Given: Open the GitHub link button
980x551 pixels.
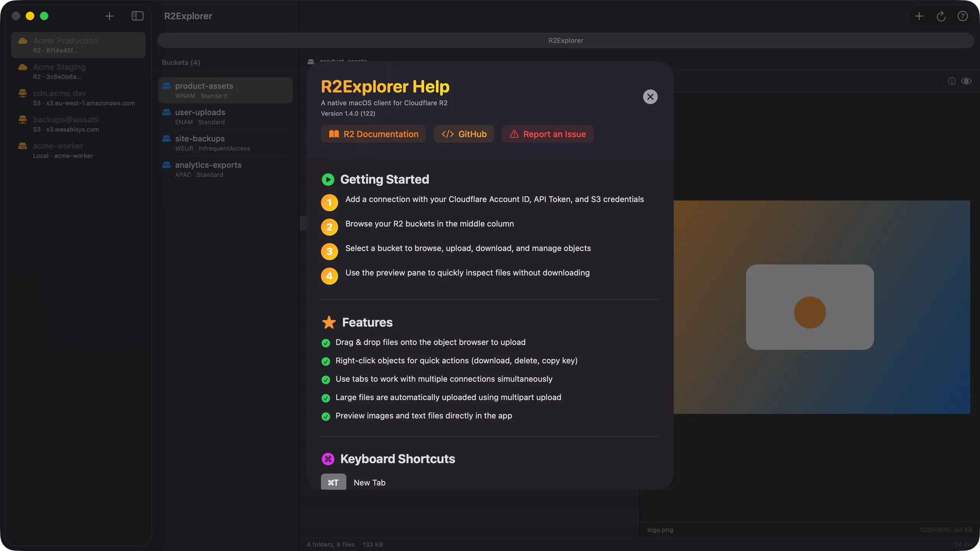Looking at the screenshot, I should click(x=464, y=134).
